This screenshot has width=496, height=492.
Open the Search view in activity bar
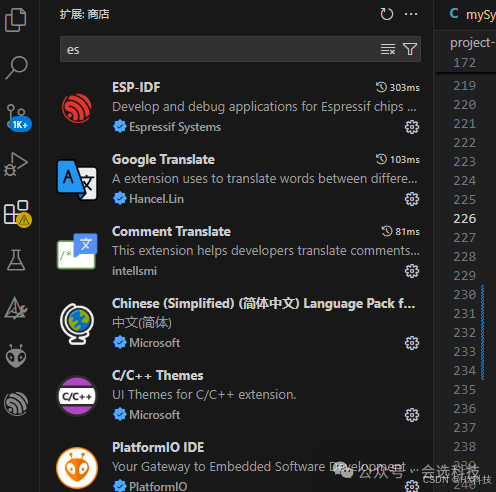coord(16,68)
